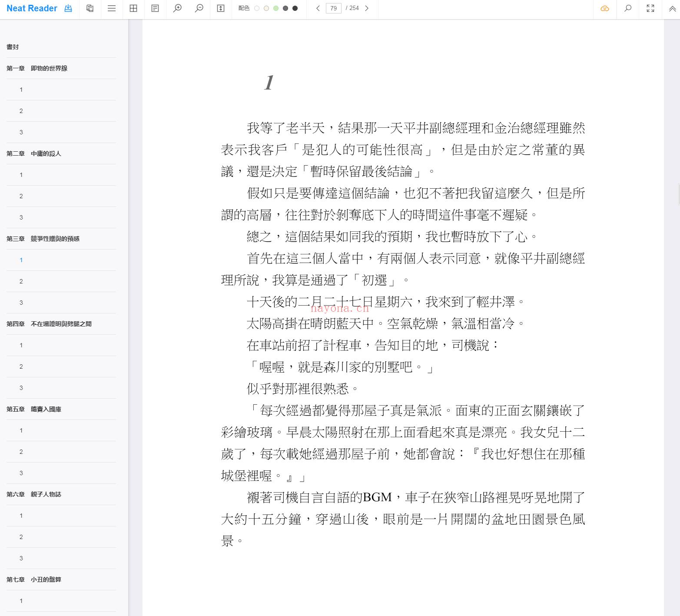The height and width of the screenshot is (616, 680).
Task: Click the vertical fit/scroll mode icon
Action: pos(221,8)
